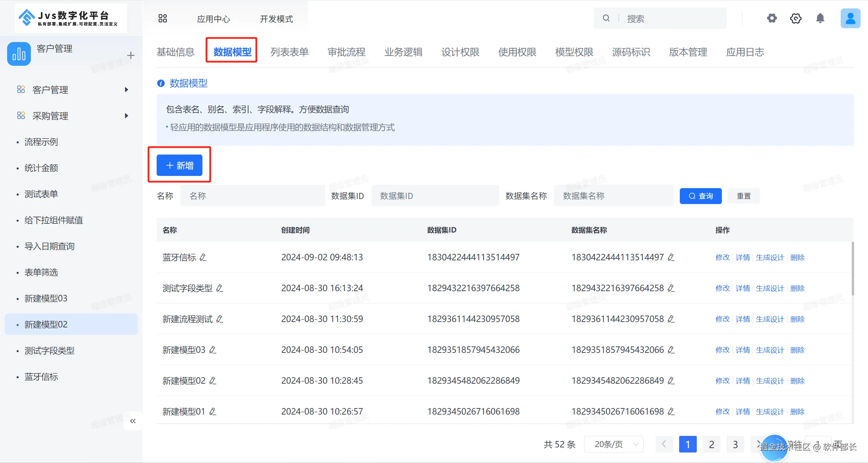The height and width of the screenshot is (463, 868).
Task: Collapse sidebar with double-chevron icon
Action: pyautogui.click(x=133, y=421)
